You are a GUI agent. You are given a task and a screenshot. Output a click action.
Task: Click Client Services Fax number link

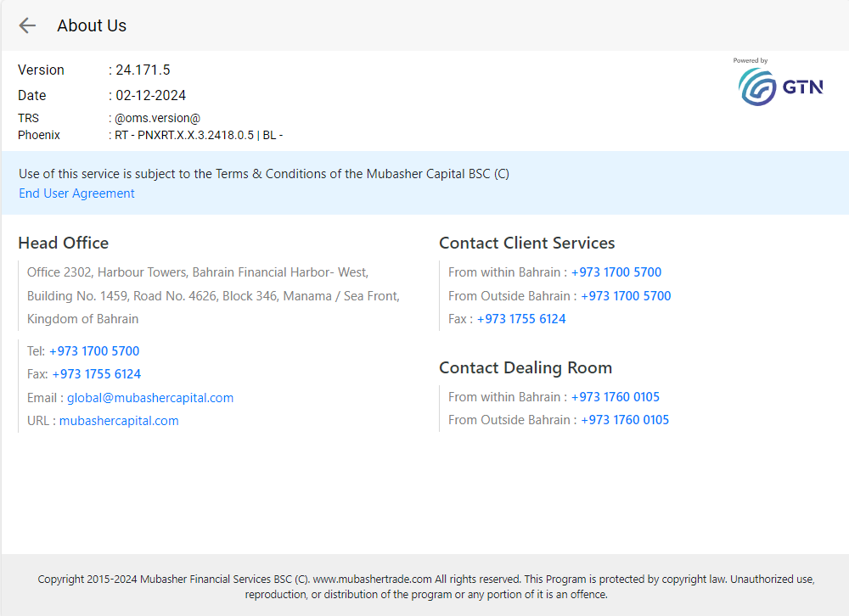pos(521,319)
